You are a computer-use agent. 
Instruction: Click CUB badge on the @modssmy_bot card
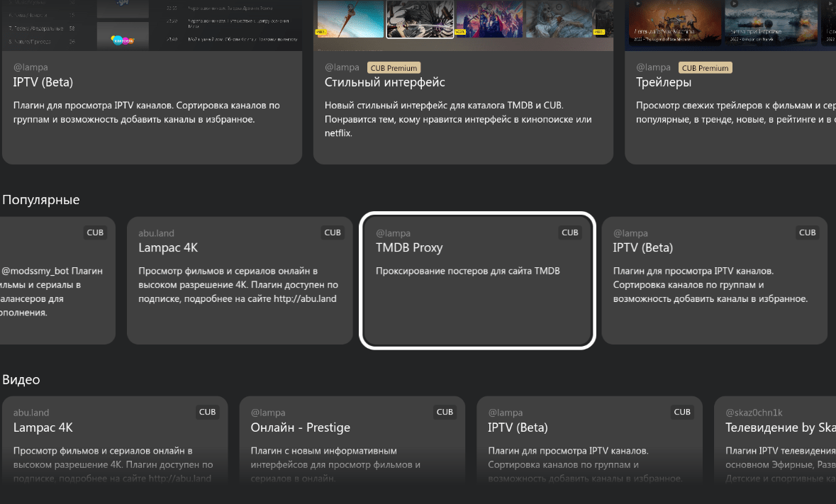[x=95, y=233]
